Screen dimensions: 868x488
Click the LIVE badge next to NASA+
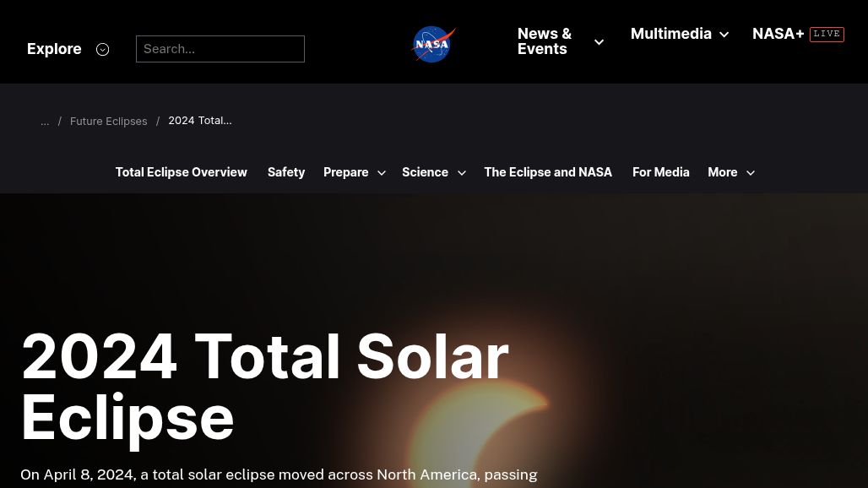tap(827, 34)
